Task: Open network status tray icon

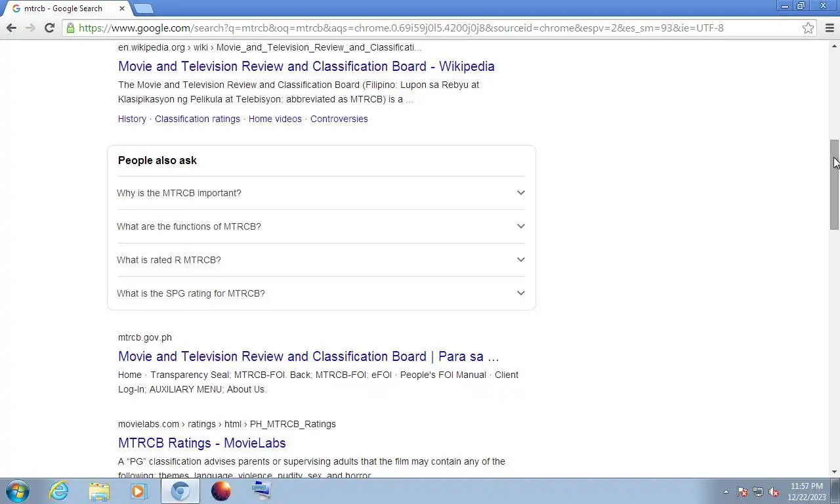Action: tap(758, 492)
